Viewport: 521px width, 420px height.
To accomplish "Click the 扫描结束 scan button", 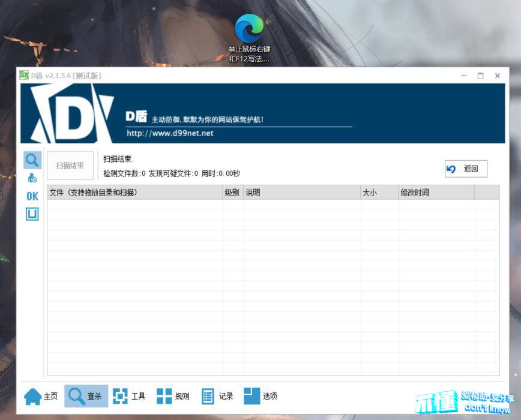I will click(x=70, y=166).
